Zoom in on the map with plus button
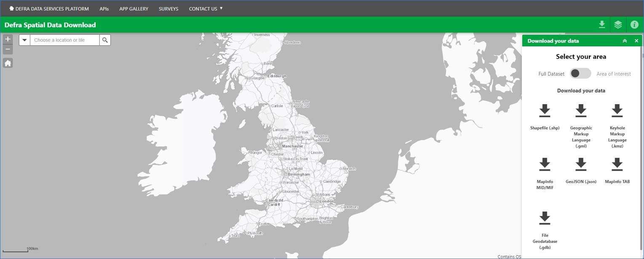This screenshot has height=259, width=644. [8, 39]
